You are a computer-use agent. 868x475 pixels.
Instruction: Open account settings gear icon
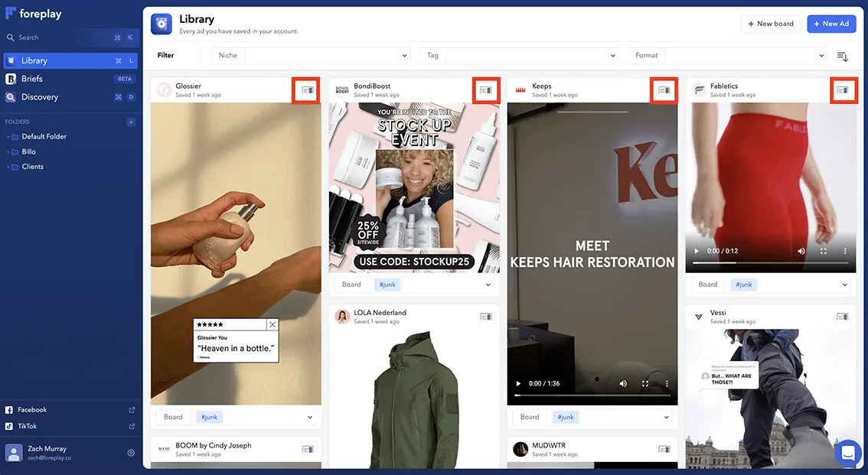coord(131,453)
